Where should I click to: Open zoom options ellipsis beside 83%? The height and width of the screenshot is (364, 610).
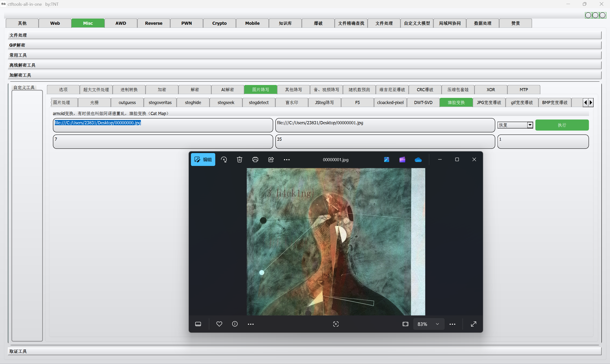coord(452,324)
